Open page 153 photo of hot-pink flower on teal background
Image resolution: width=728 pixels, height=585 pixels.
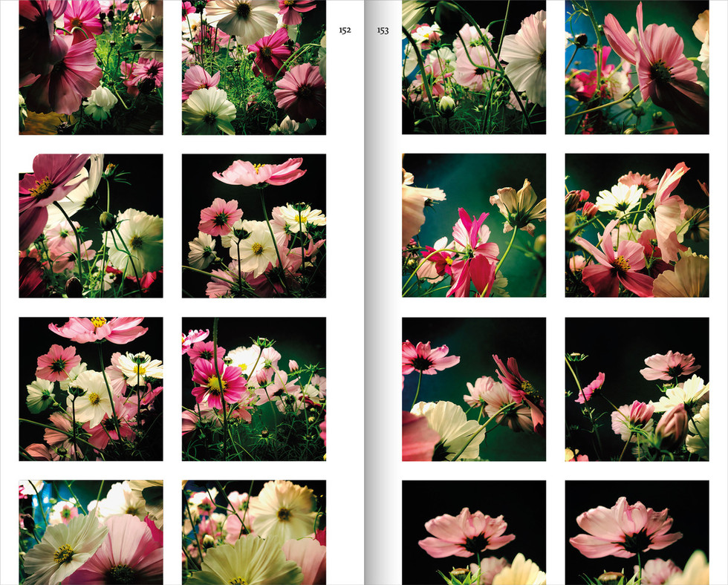(474, 226)
